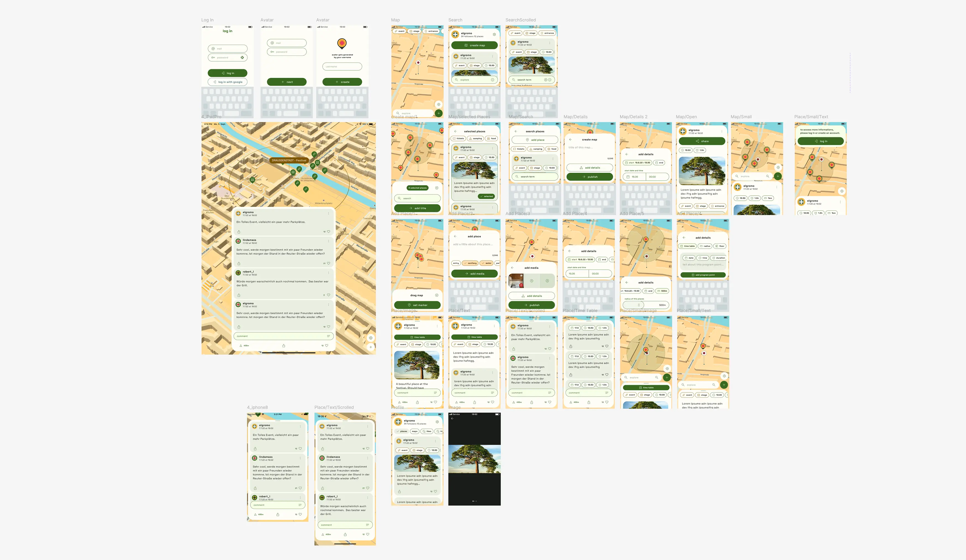Clear search term with X in SearchScrolled
The image size is (966, 560).
[x=545, y=80]
